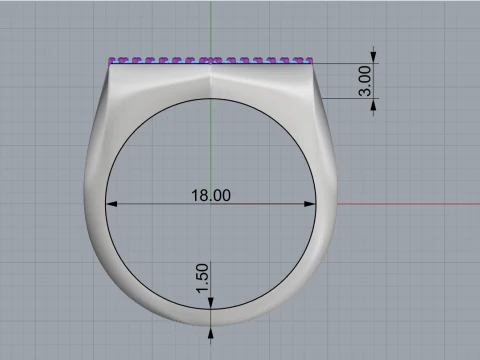Select the 18.00 diameter dimension text
480x360 pixels.
coord(211,195)
